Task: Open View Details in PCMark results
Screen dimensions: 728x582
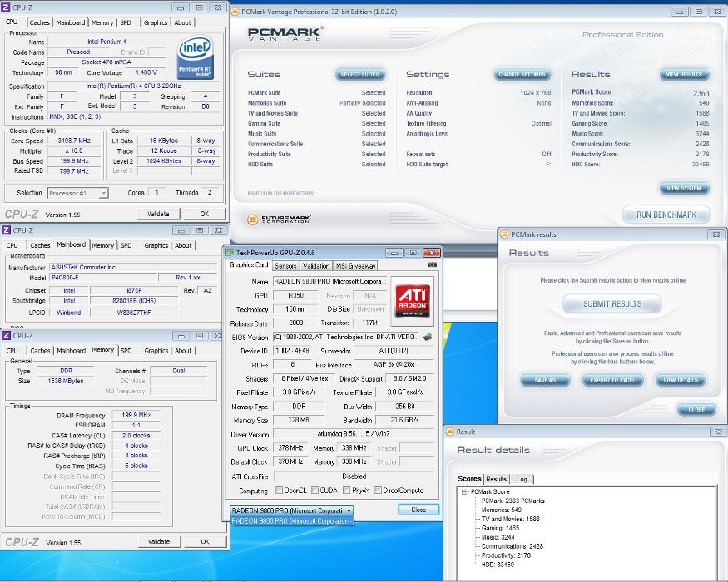Action: tap(681, 380)
